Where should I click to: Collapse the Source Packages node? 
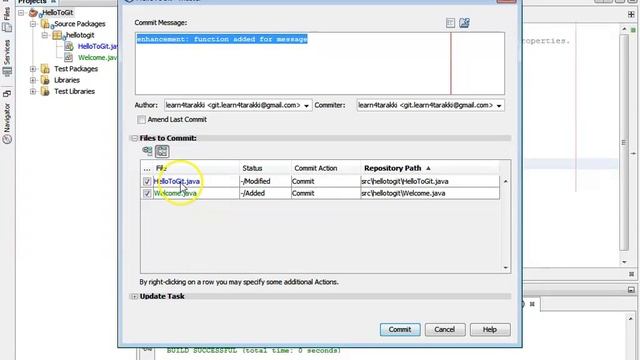33,24
